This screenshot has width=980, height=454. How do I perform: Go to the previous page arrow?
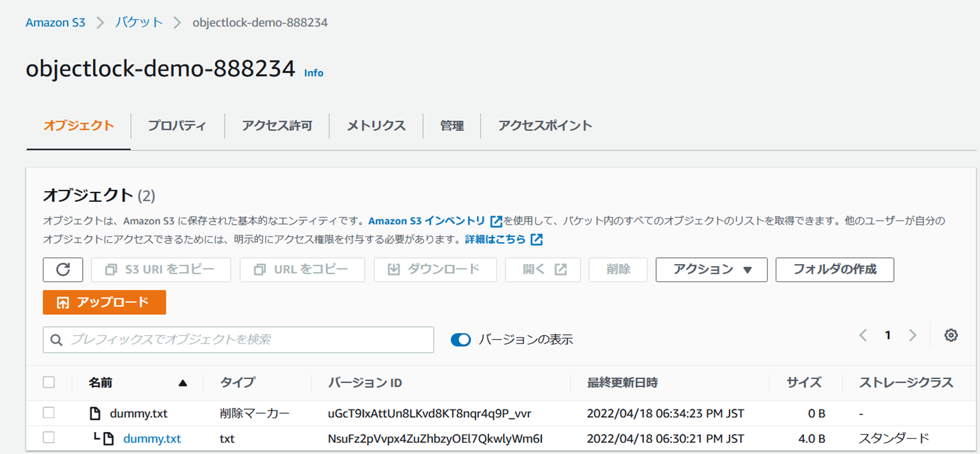click(863, 336)
